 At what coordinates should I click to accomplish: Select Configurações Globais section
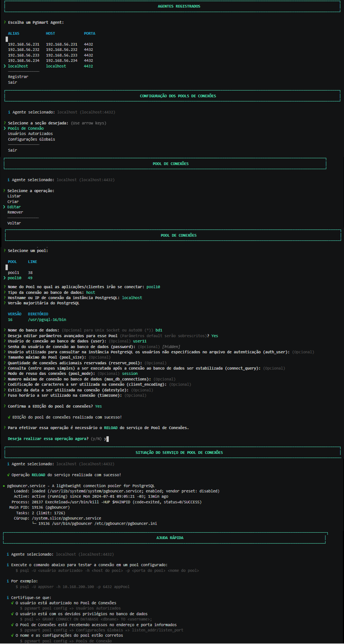(31, 139)
